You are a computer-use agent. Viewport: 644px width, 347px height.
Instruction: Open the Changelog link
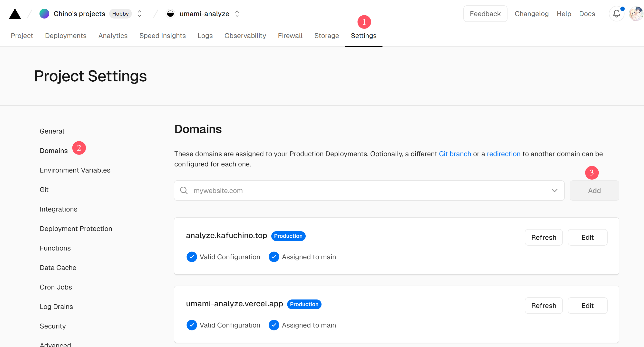531,14
